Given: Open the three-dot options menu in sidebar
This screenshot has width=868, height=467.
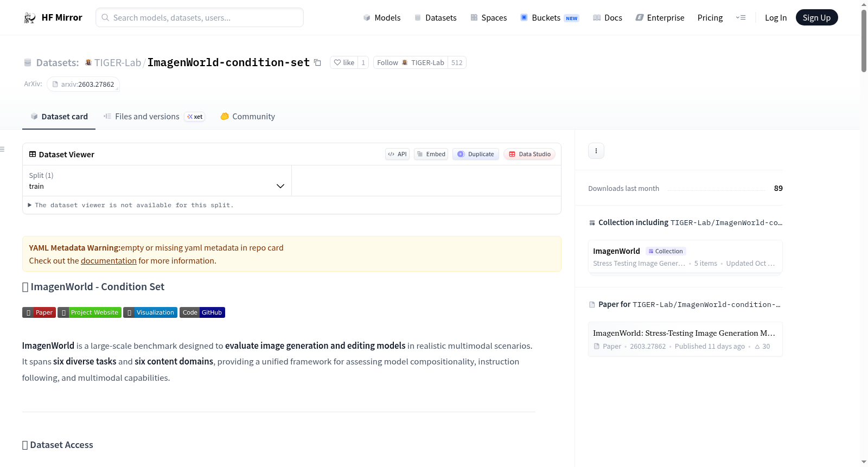Looking at the screenshot, I should pos(596,151).
